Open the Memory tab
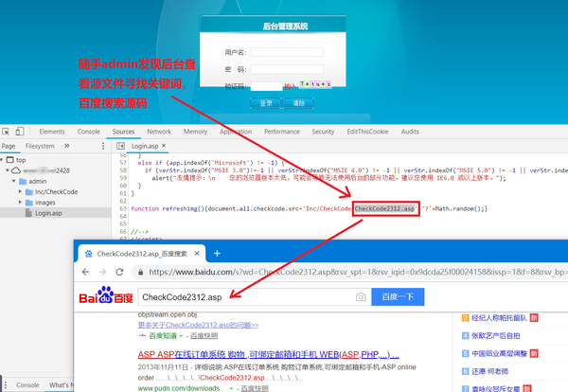 tap(195, 132)
